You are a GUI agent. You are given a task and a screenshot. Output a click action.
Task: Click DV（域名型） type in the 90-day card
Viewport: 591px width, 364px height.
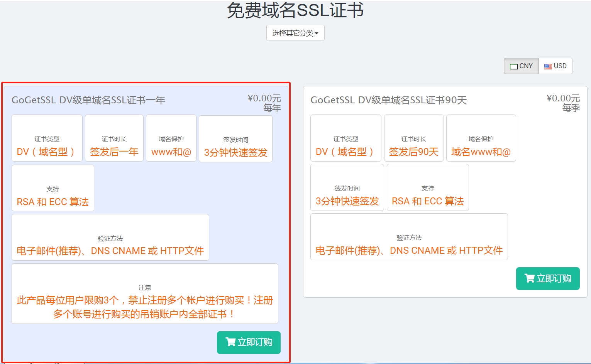(346, 138)
